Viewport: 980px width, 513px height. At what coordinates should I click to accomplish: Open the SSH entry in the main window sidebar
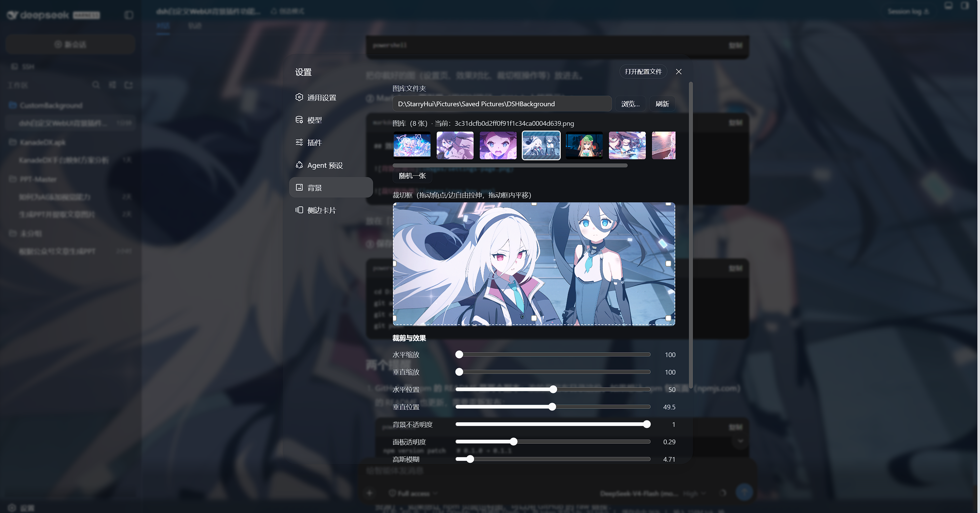tap(24, 67)
